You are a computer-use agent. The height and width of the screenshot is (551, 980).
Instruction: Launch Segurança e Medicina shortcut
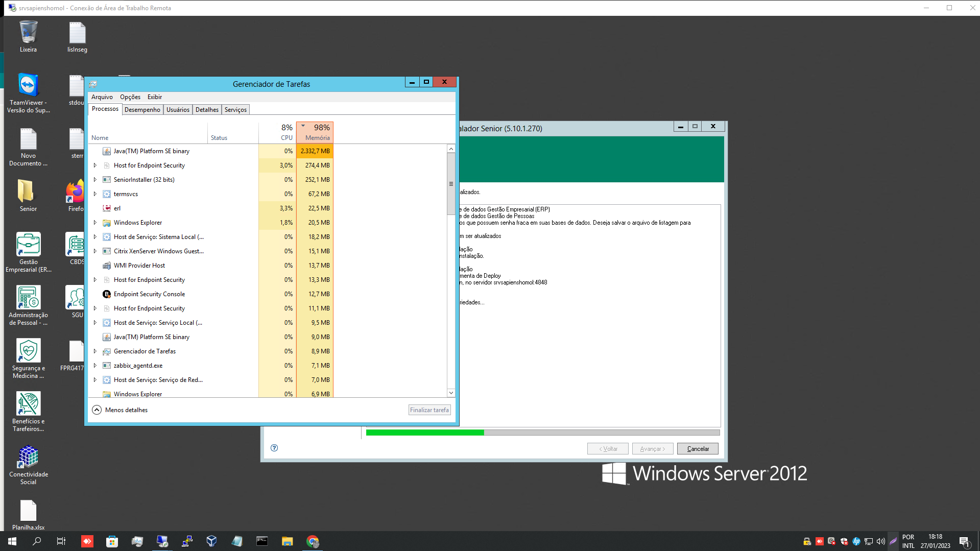(x=28, y=358)
